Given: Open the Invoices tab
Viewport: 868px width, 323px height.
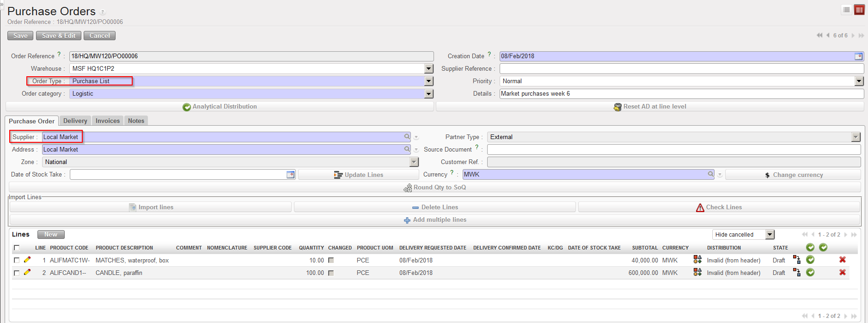Looking at the screenshot, I should click(x=107, y=121).
